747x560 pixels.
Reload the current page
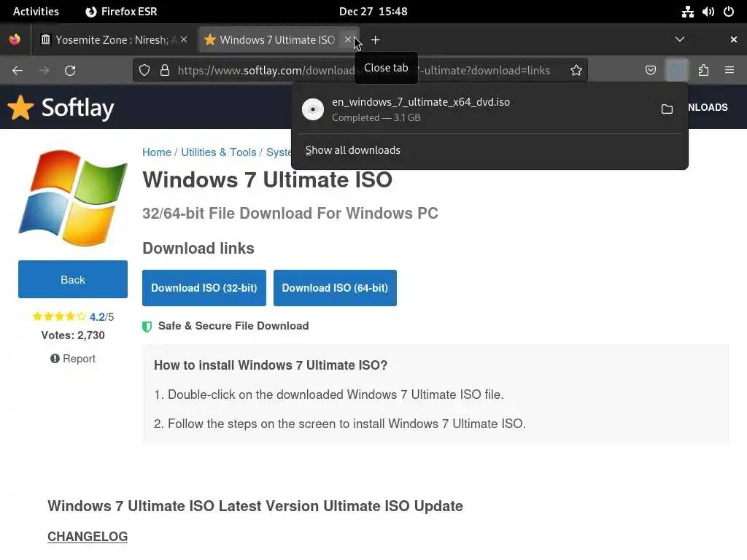[x=70, y=71]
